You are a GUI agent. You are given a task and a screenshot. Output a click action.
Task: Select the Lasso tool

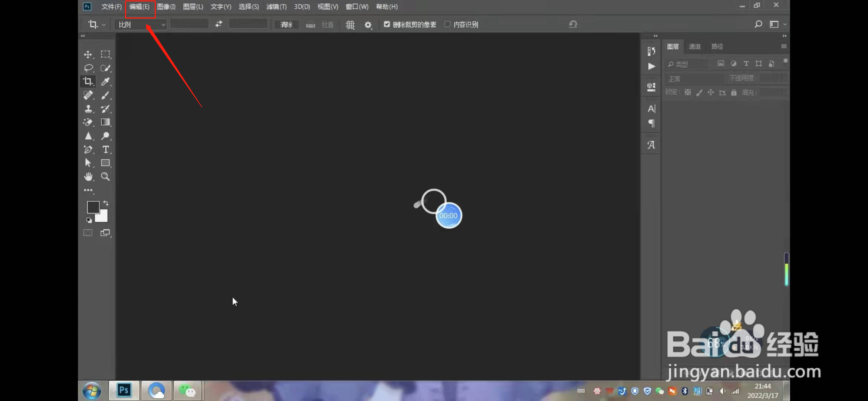pos(88,68)
